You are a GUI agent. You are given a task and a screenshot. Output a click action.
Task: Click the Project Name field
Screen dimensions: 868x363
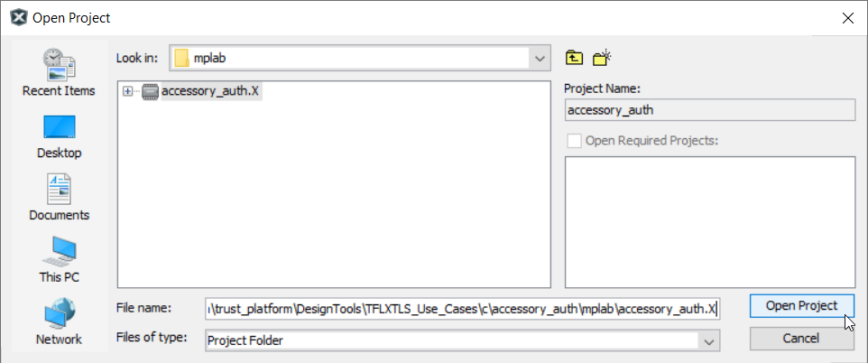(710, 110)
